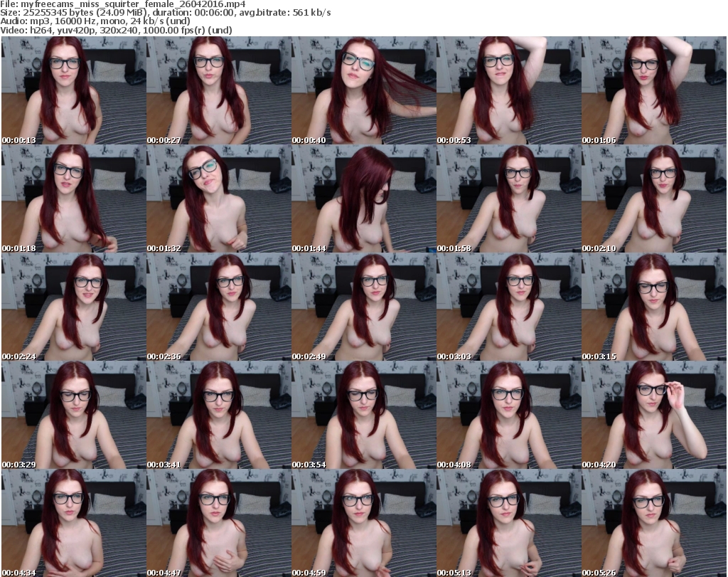Choose the frame stamped 00:01:32
728x577 pixels.
click(x=219, y=198)
